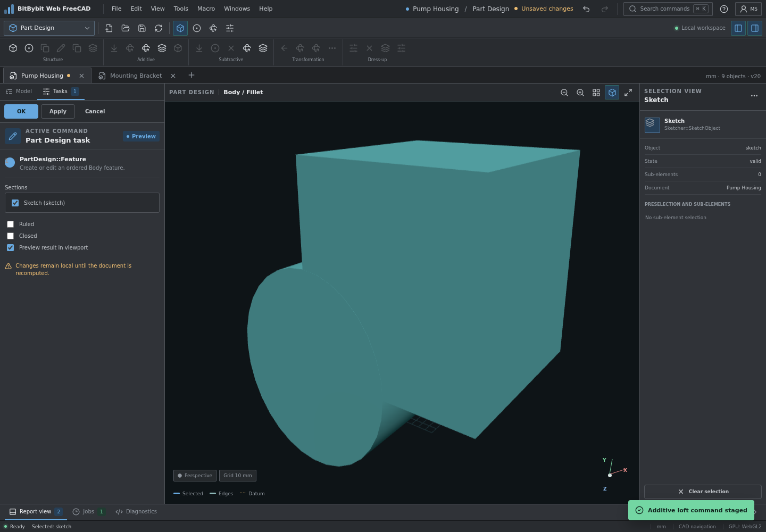Click the redo arrow icon
Image resolution: width=766 pixels, height=532 pixels.
click(x=605, y=9)
